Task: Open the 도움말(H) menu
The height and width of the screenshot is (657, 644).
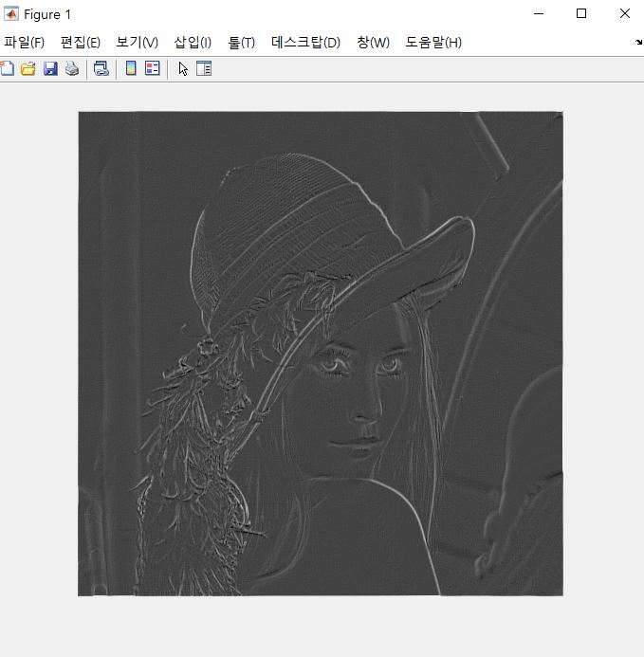Action: click(x=433, y=43)
